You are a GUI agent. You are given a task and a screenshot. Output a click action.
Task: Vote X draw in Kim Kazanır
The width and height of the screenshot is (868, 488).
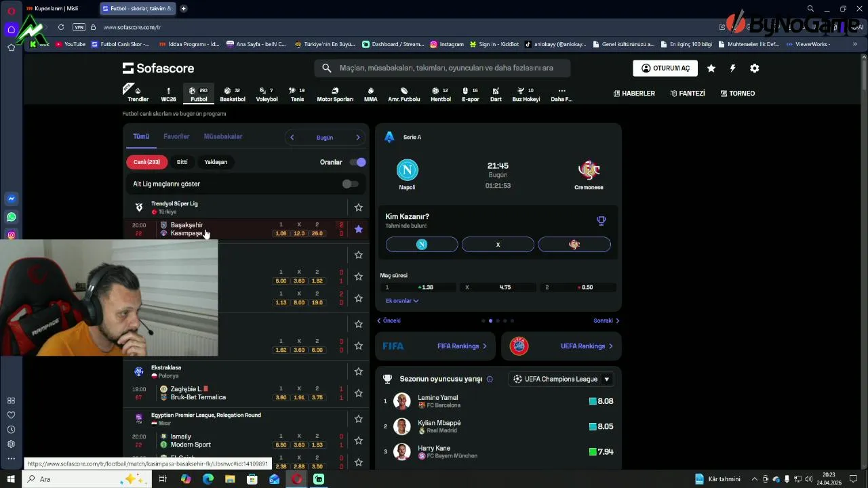point(498,245)
